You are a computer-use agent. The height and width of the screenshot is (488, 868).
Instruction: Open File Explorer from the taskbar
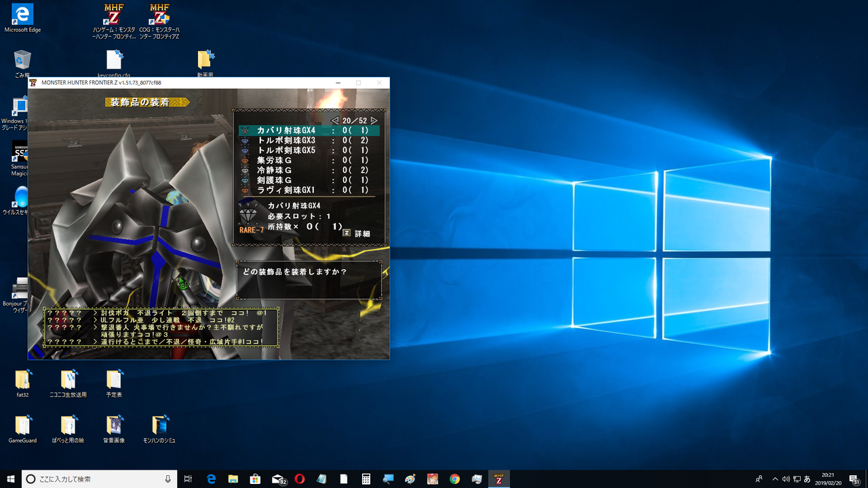click(x=233, y=479)
